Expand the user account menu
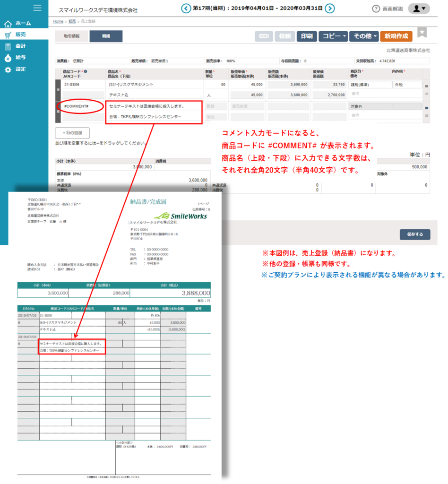Image resolution: width=448 pixels, height=484 pixels. click(419, 9)
